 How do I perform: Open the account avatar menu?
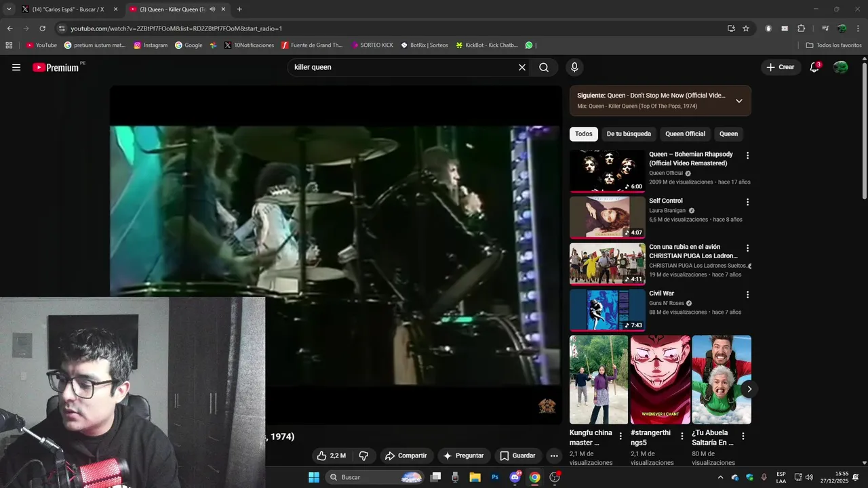point(840,67)
